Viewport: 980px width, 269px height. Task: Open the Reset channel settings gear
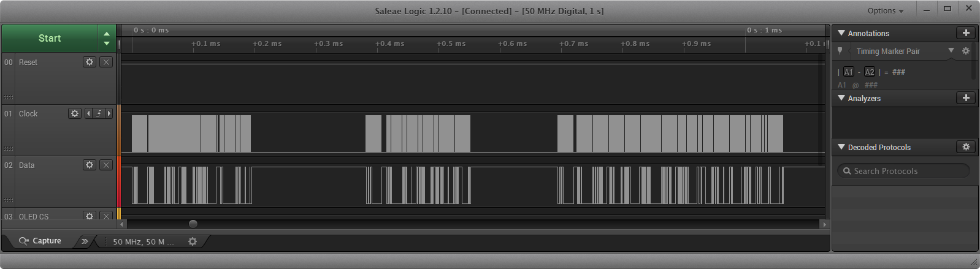(90, 62)
